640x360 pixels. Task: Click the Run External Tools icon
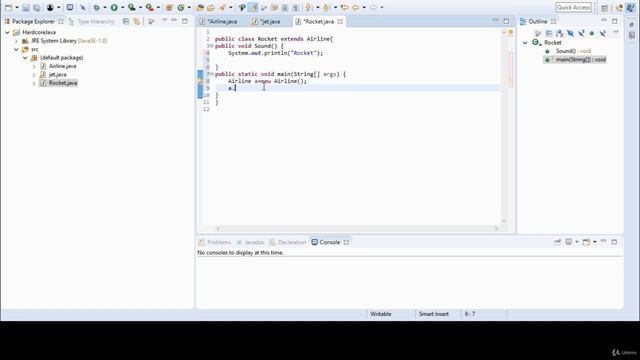(x=149, y=7)
